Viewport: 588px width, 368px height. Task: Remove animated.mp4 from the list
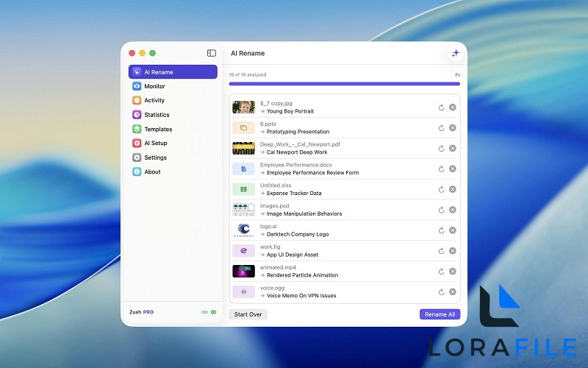[x=453, y=271]
